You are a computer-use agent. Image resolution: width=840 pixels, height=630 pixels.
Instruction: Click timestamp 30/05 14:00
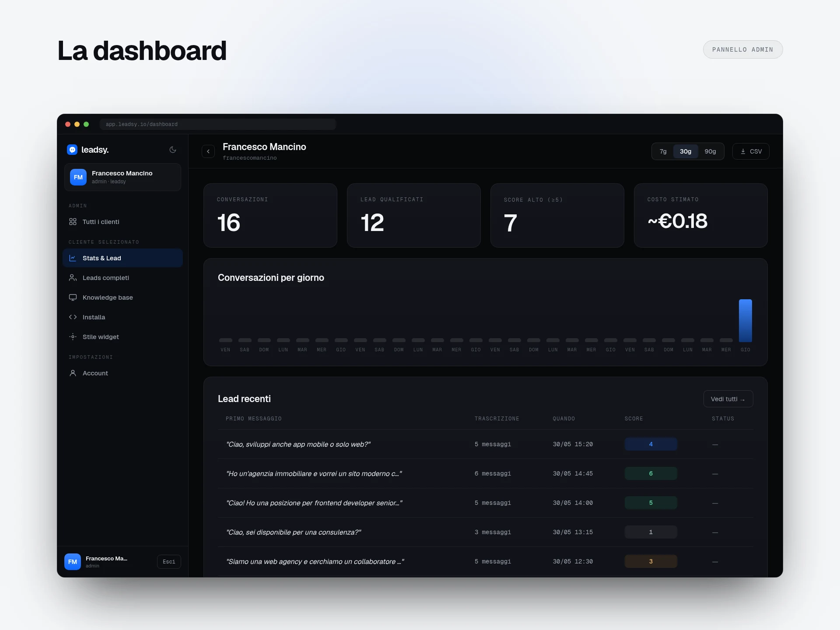(573, 503)
